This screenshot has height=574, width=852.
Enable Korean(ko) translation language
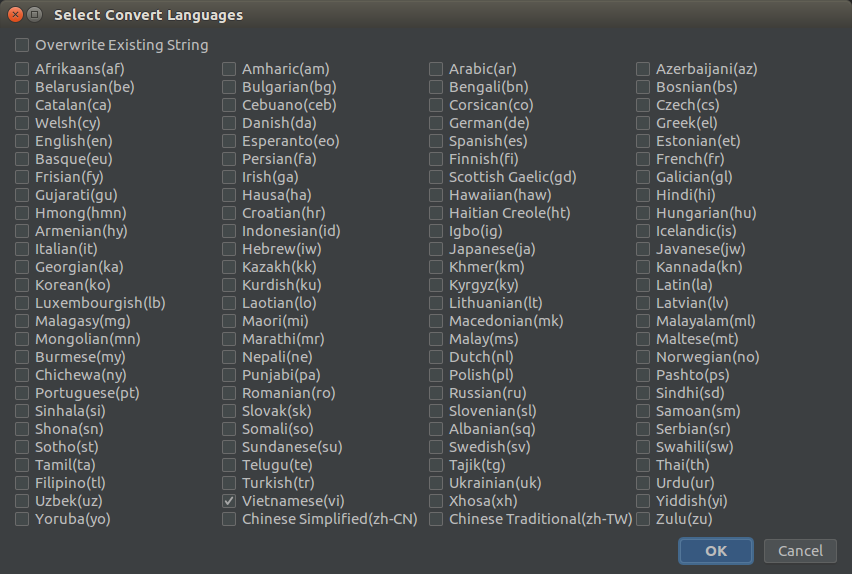pyautogui.click(x=22, y=285)
